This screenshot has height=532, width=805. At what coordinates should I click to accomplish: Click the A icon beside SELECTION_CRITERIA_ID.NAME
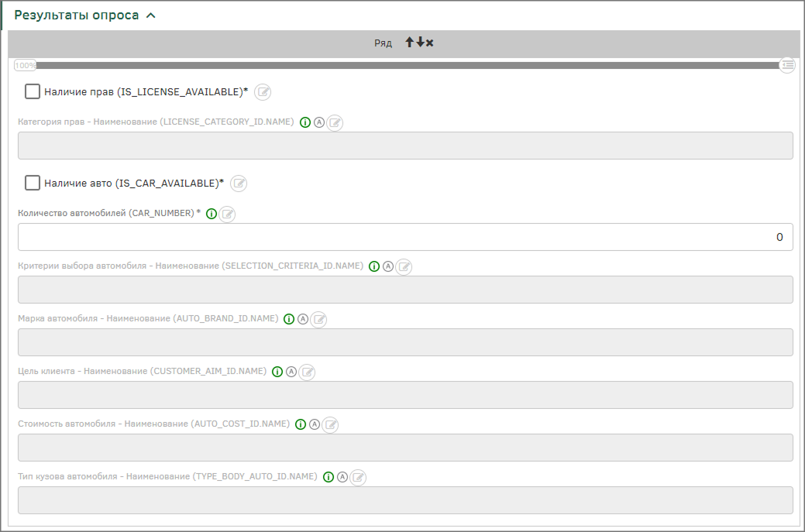388,266
